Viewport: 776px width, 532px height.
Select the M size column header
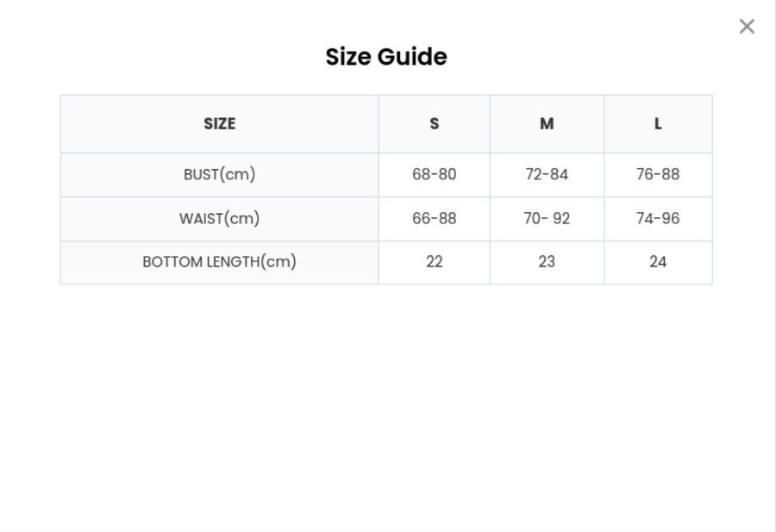547,124
